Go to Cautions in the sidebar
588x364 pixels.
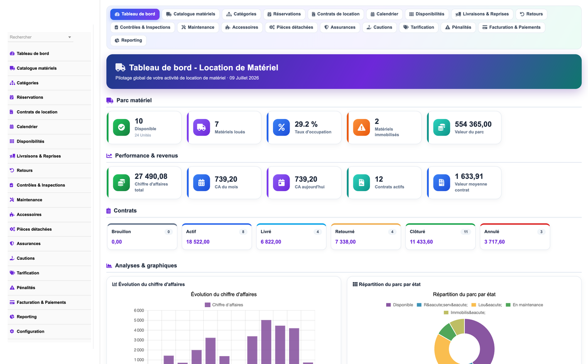coord(49,258)
